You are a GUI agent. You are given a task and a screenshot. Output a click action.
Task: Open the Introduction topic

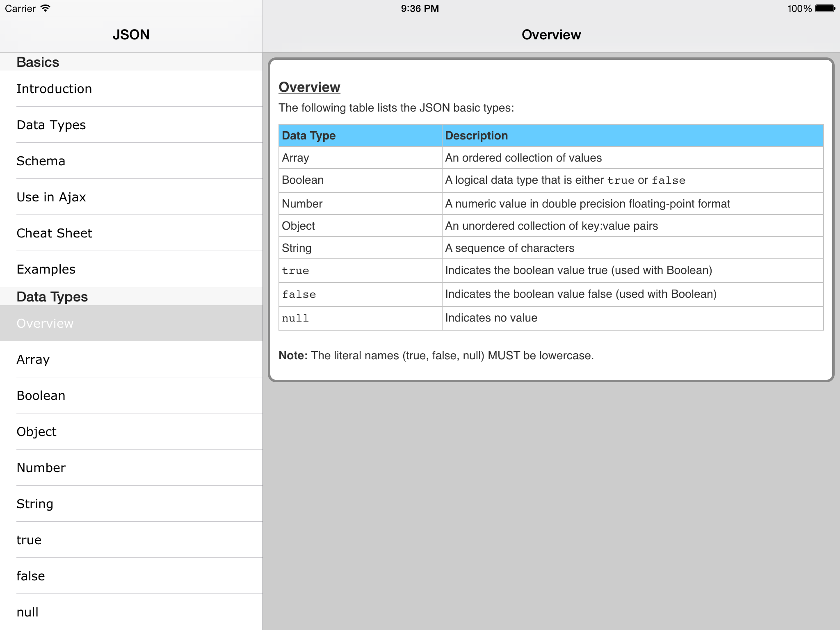pyautogui.click(x=54, y=89)
